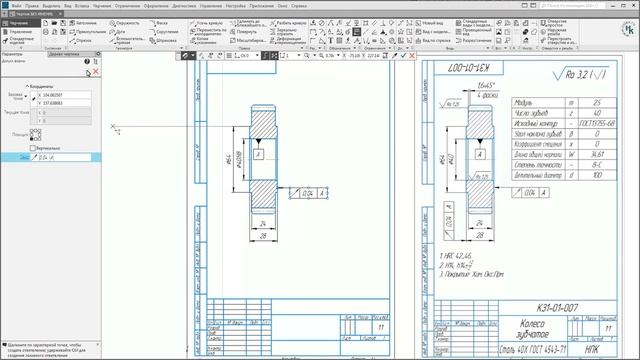Viewport: 640px width, 360px height.
Task: Open the grid step value dropdown
Action: (299, 56)
